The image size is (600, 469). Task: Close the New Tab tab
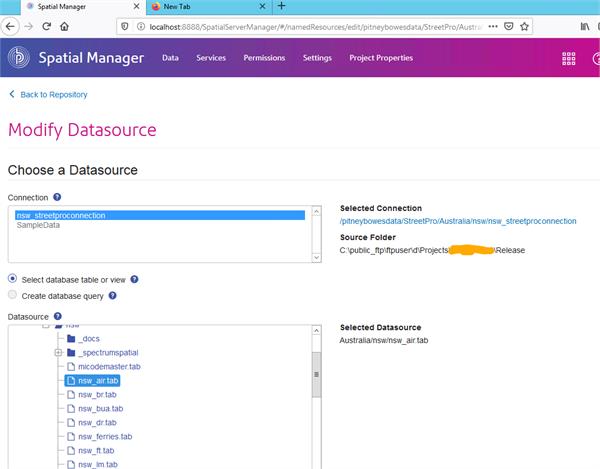click(x=262, y=7)
